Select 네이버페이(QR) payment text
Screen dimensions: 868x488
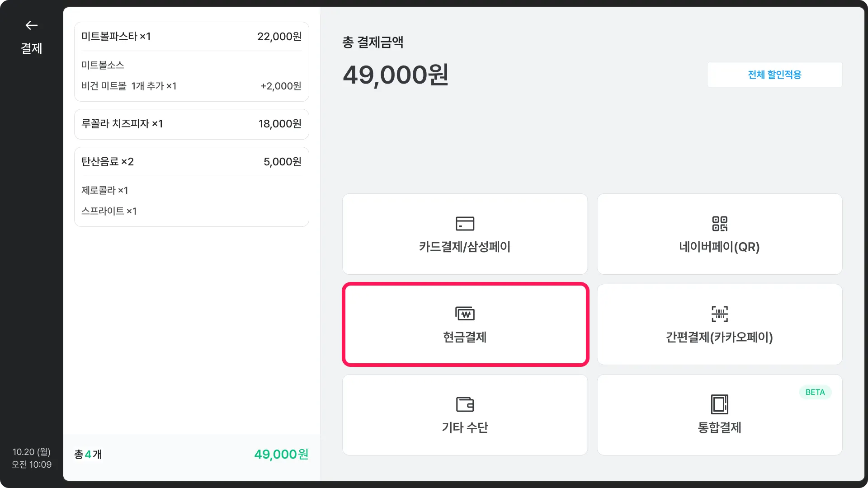pos(719,247)
